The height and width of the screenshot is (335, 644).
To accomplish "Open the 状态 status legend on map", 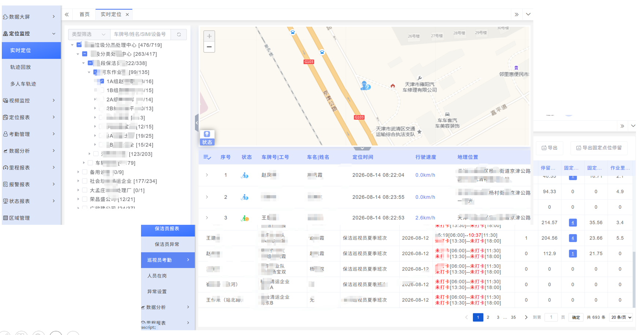I will pyautogui.click(x=207, y=138).
